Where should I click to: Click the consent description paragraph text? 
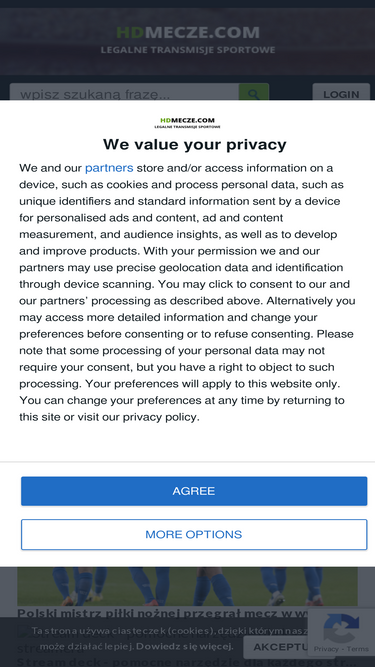point(188,292)
